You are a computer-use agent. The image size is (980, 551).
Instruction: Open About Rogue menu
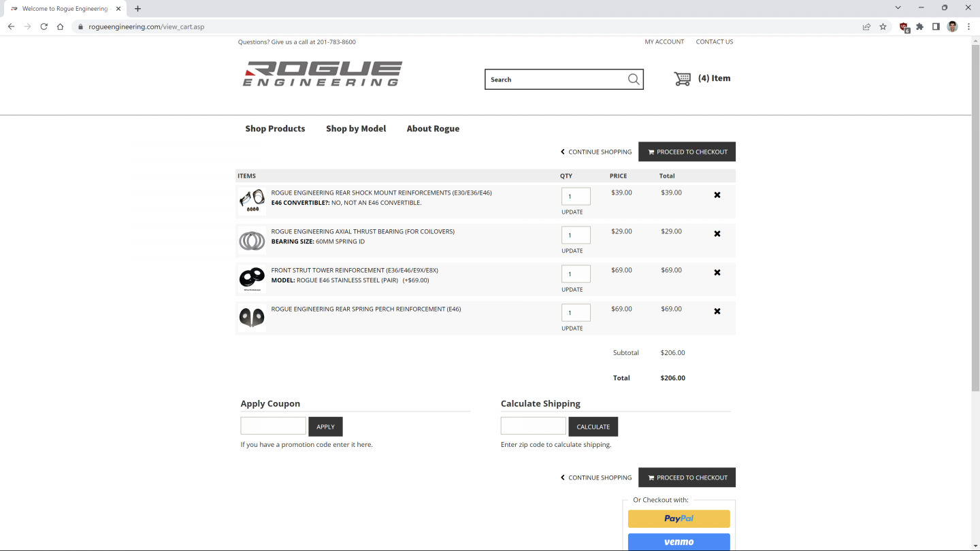click(x=433, y=129)
